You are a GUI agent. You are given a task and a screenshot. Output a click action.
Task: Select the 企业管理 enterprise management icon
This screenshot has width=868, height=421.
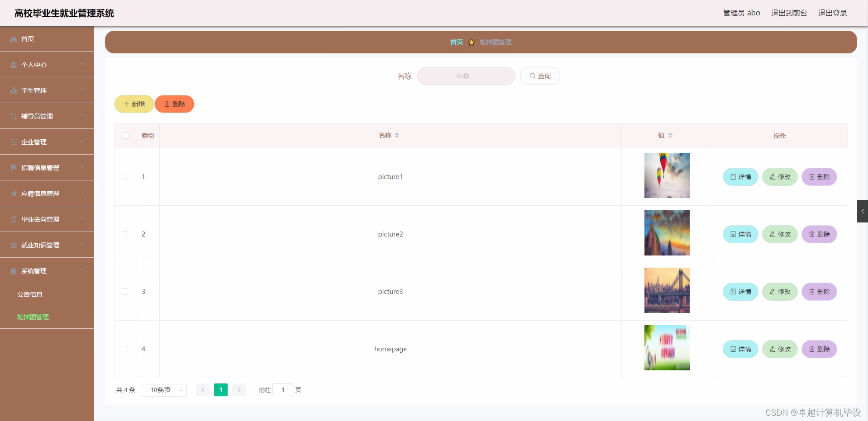coord(13,142)
